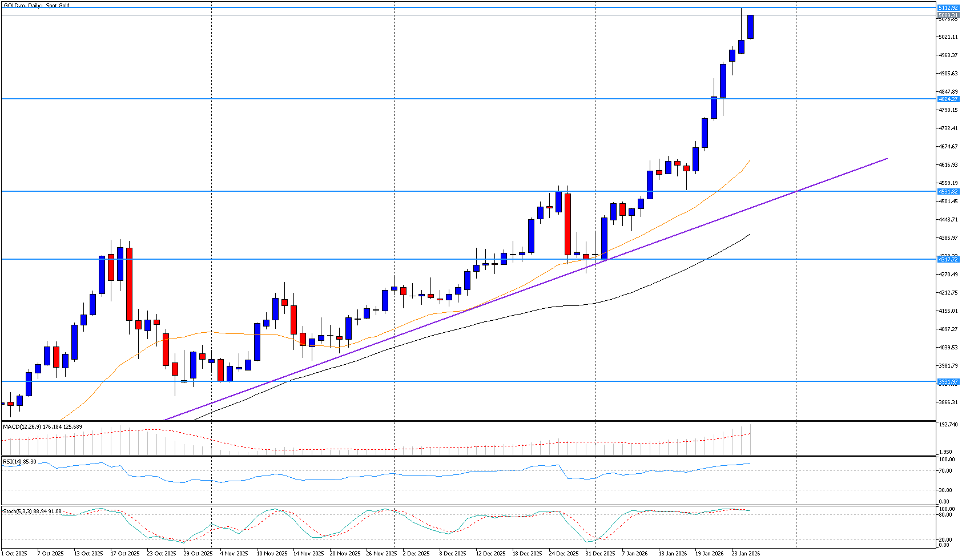Select the 23 Jan 2026 date label
966x560 pixels.
click(746, 553)
